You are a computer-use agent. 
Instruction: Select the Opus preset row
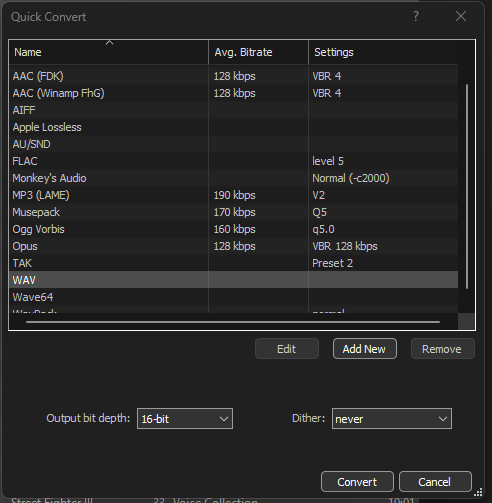233,246
